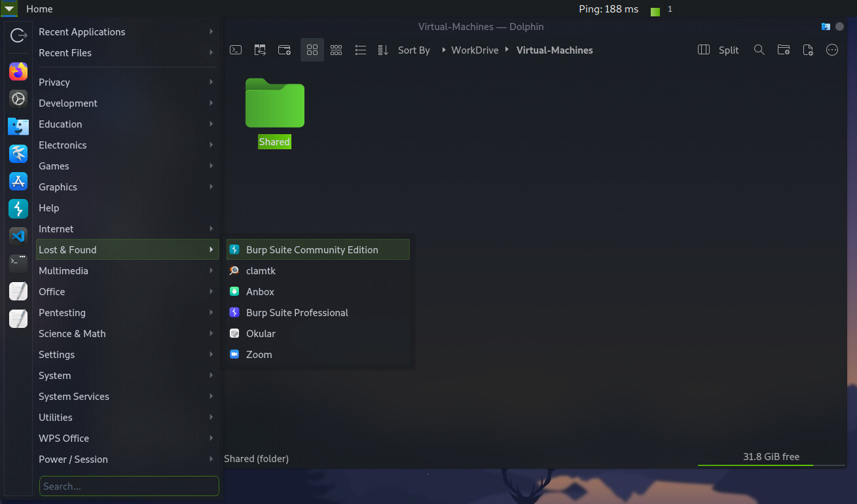Expand the Pentesting category arrow
The width and height of the screenshot is (857, 504).
click(211, 312)
